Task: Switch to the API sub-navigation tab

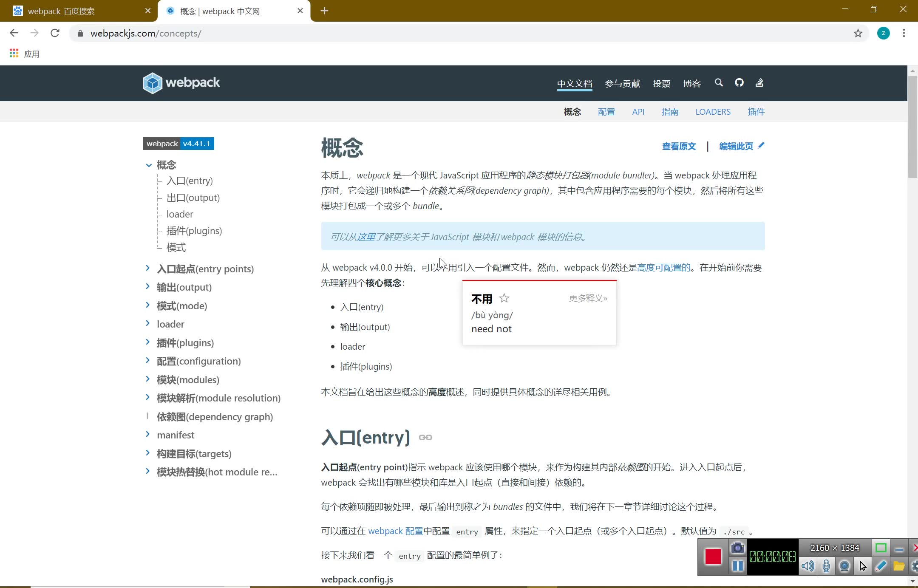Action: 638,112
